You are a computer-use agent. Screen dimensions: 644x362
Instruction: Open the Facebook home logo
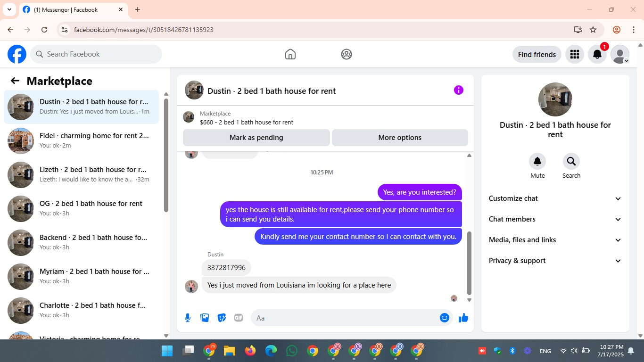17,54
